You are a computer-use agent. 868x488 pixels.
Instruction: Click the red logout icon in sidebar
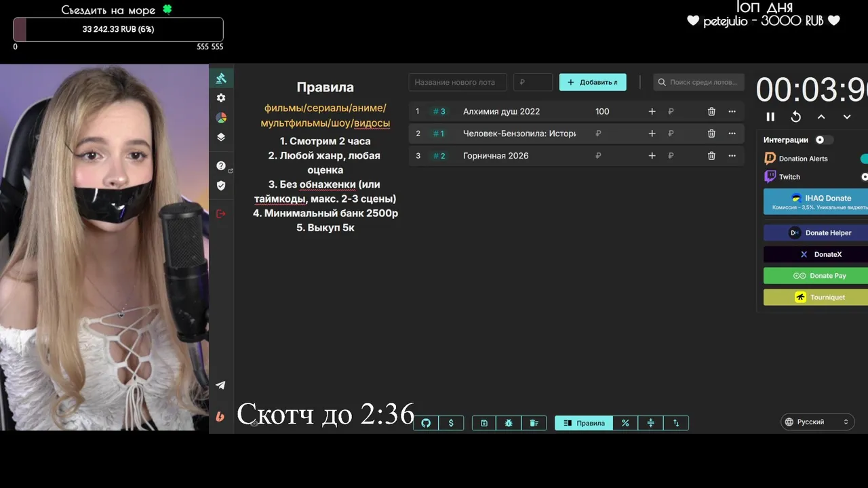[221, 213]
